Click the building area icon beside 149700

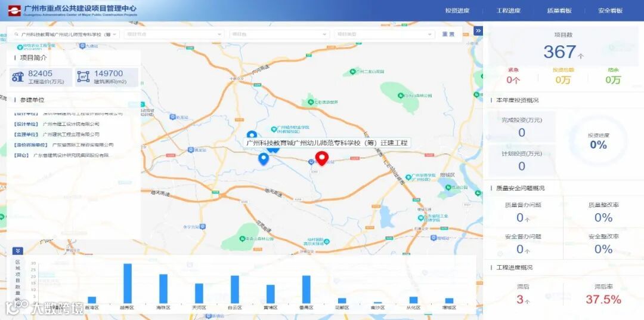coord(83,77)
